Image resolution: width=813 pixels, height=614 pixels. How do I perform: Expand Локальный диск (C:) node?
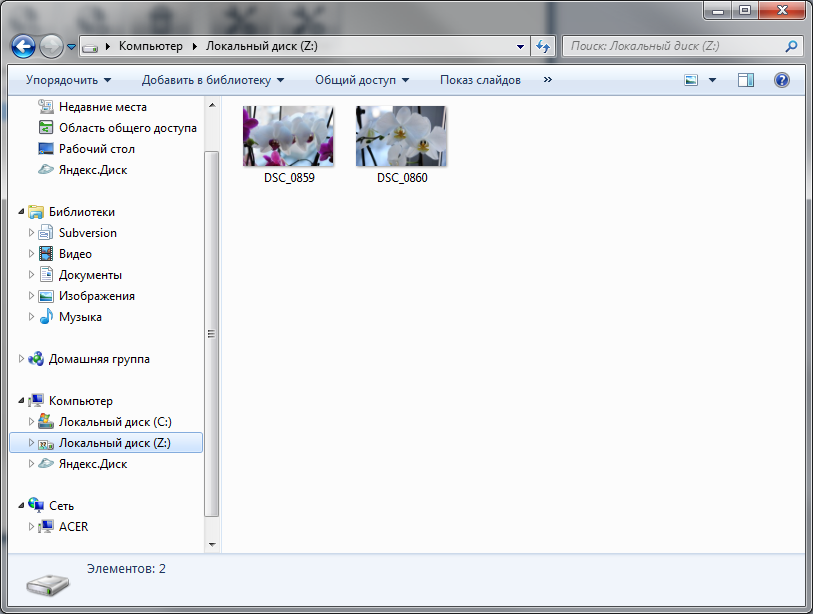31,422
